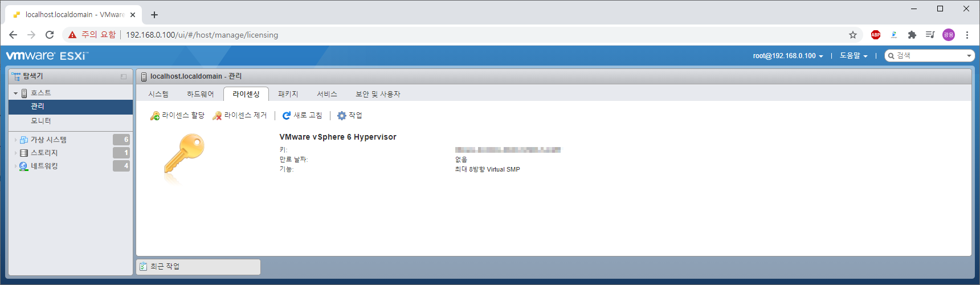Click the Chrome address bar URL
Viewport: 980px width, 285px height.
pyautogui.click(x=202, y=35)
